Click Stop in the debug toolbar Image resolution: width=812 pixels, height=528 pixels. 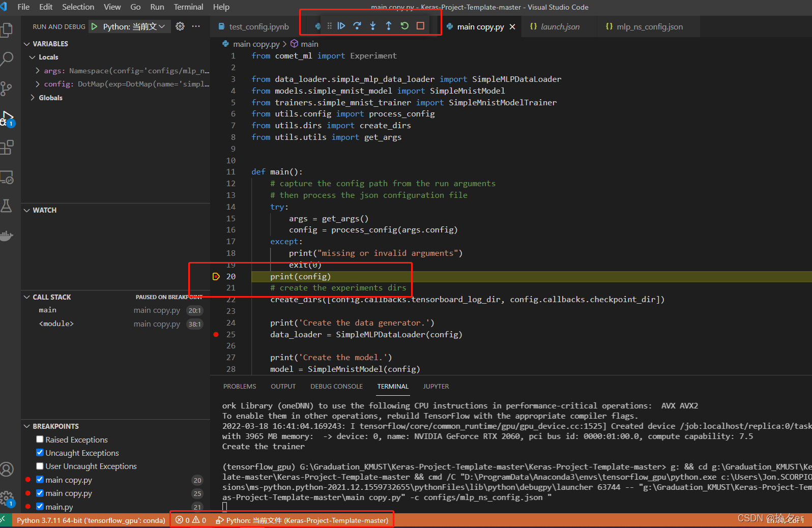[x=420, y=26]
